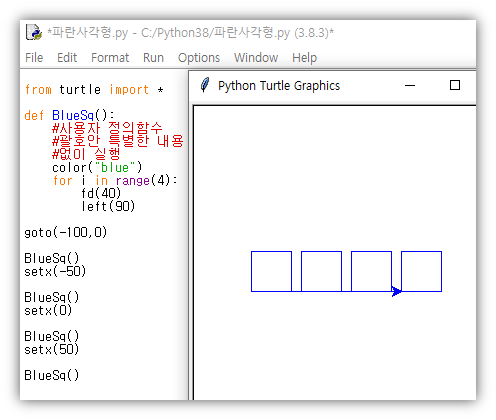
Task: Click the setx(50) line
Action: coord(51,349)
